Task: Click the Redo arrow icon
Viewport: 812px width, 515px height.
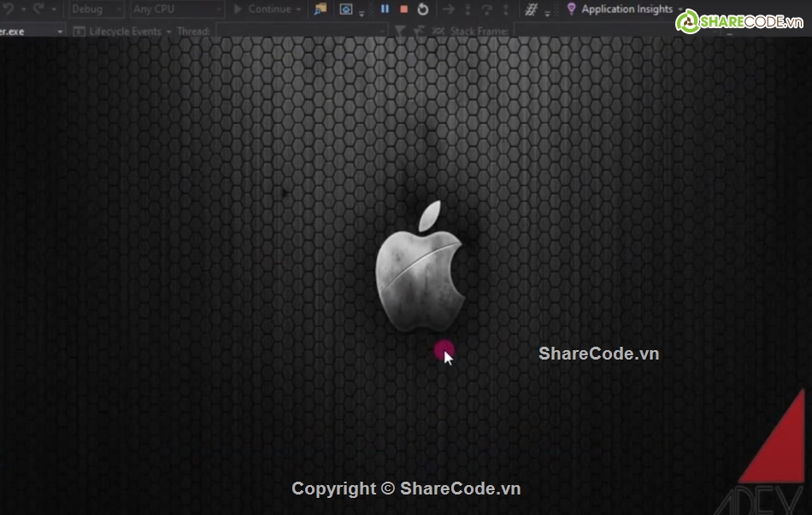Action: point(38,9)
